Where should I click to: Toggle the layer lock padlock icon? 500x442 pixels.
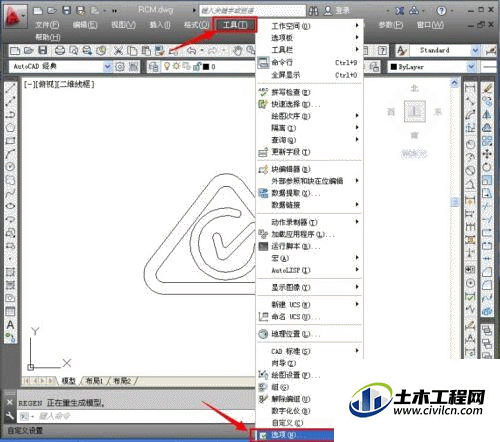tap(197, 67)
